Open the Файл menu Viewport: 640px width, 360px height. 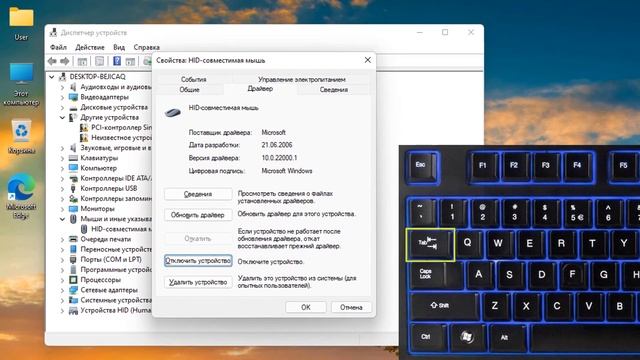point(58,47)
